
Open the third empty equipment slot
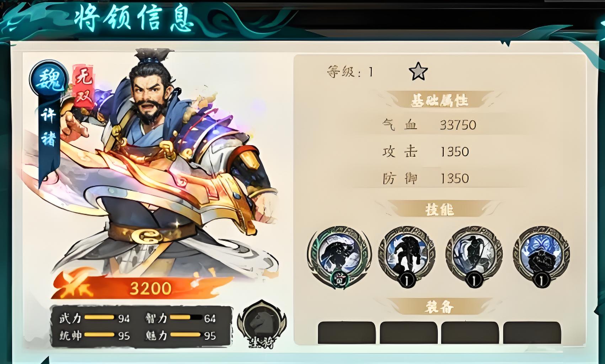(470, 333)
